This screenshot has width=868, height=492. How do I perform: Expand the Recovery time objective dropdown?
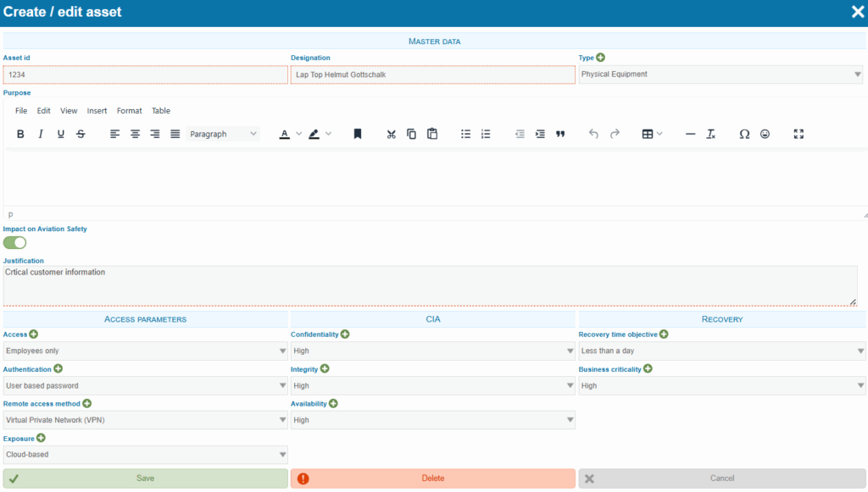tap(721, 351)
